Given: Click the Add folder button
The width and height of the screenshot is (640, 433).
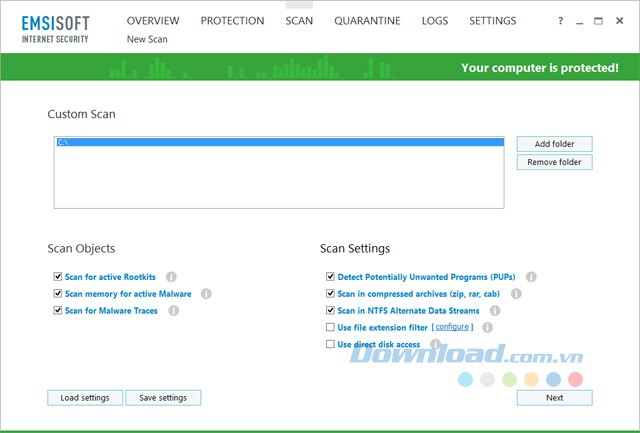Looking at the screenshot, I should pos(554,144).
